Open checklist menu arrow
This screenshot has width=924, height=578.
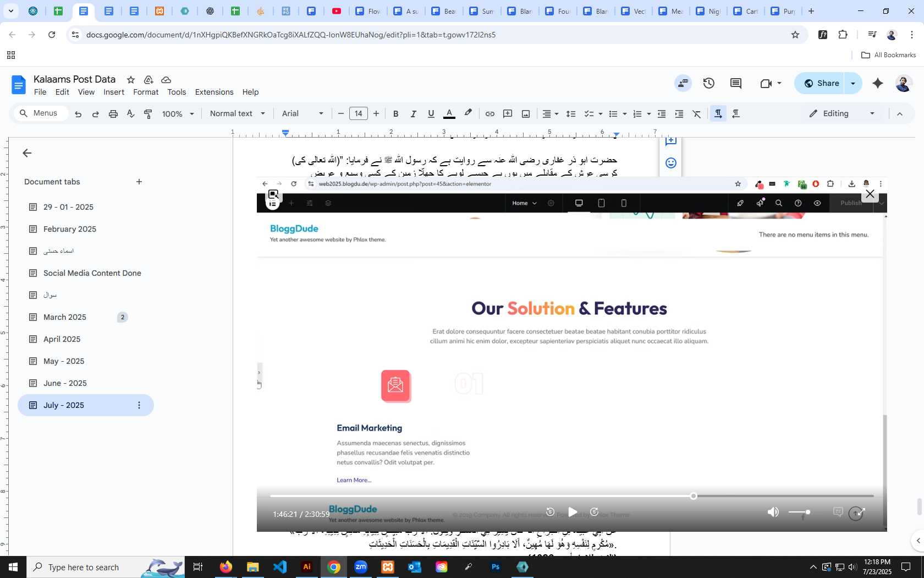601,114
